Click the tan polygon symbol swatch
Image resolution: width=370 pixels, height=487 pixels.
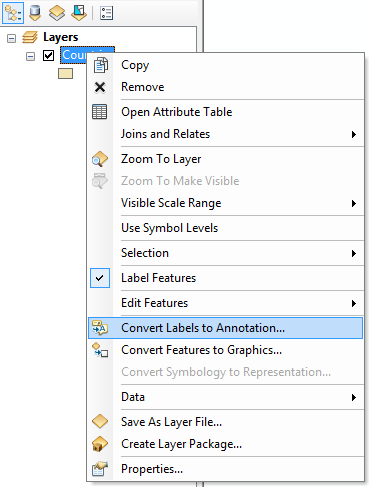pos(65,74)
